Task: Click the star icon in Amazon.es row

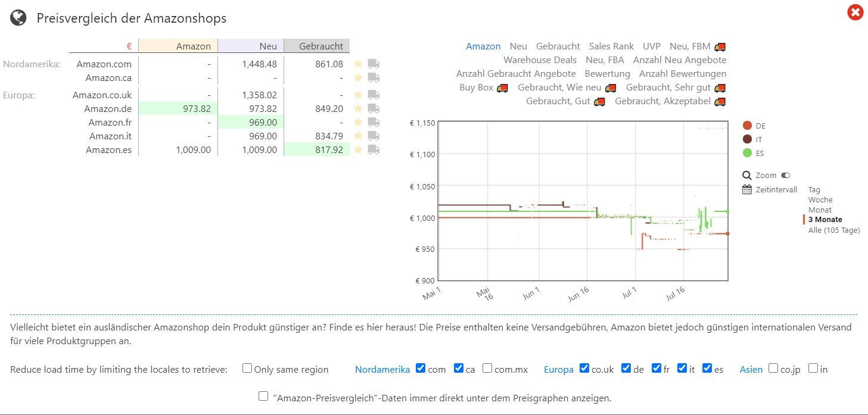Action: [358, 149]
